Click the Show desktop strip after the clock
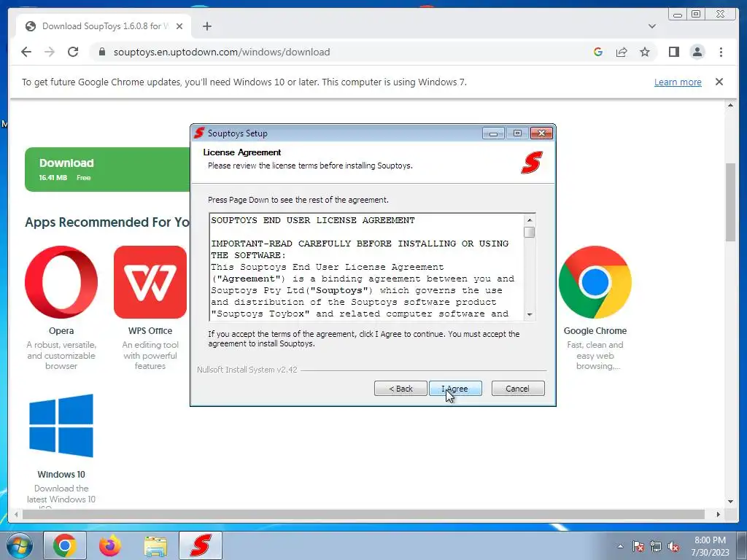This screenshot has height=560, width=747. [741, 545]
